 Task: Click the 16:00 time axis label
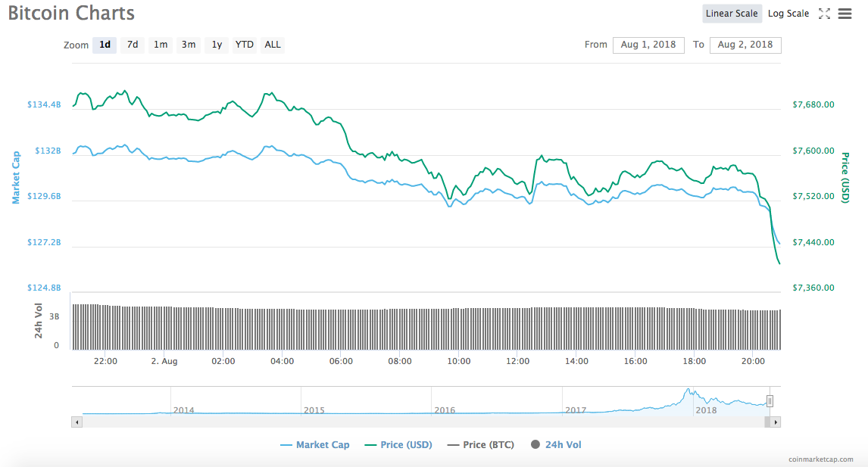[635, 361]
